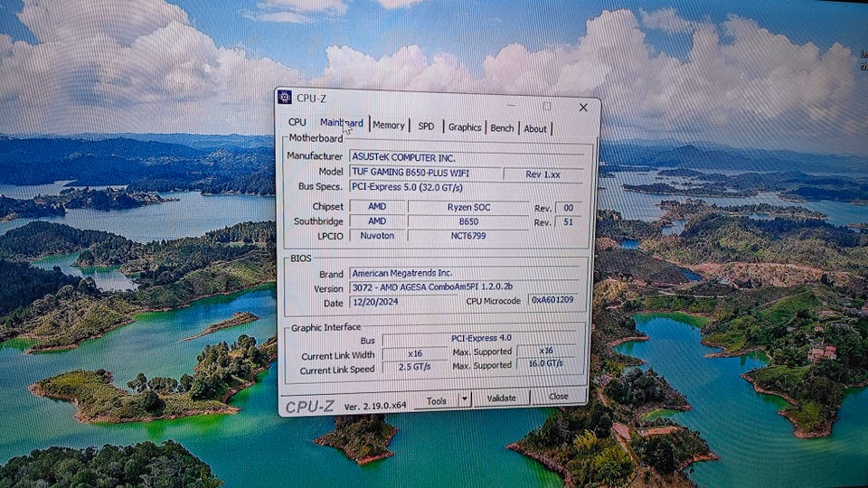Open the Graphics tab
The height and width of the screenshot is (488, 868).
465,127
